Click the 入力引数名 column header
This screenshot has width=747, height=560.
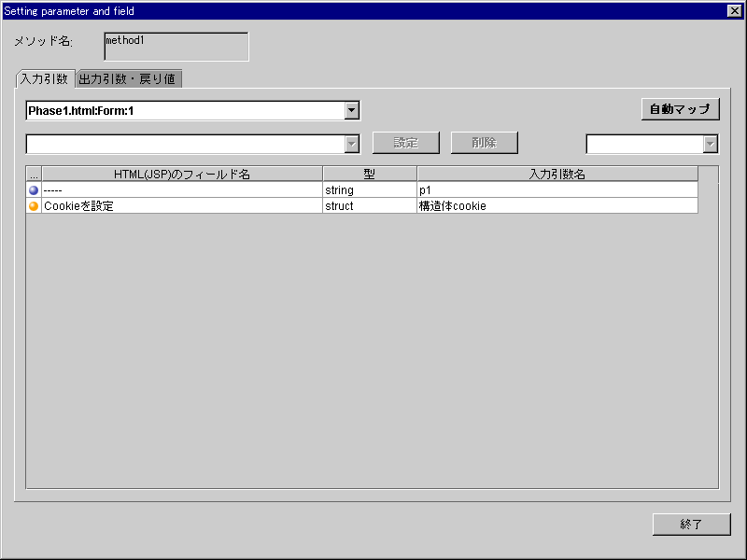tap(557, 173)
